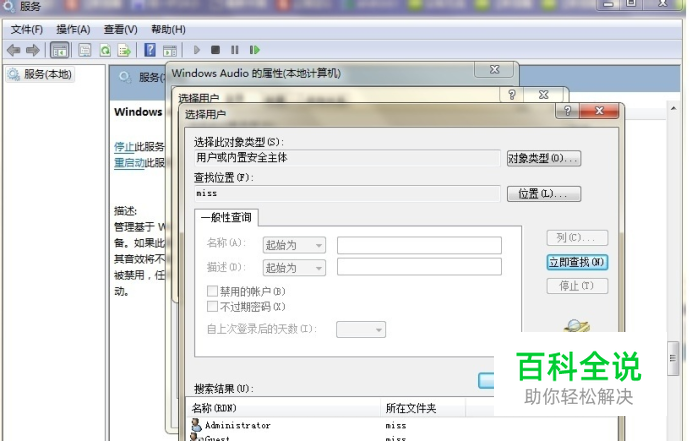Open the 描述(D) 起始为 dropdown
The height and width of the screenshot is (441, 692).
[x=294, y=268]
